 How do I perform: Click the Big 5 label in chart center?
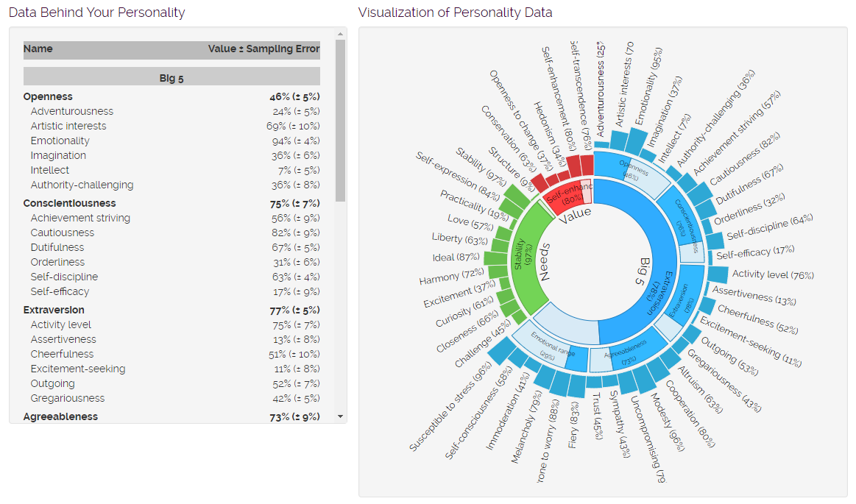[643, 271]
